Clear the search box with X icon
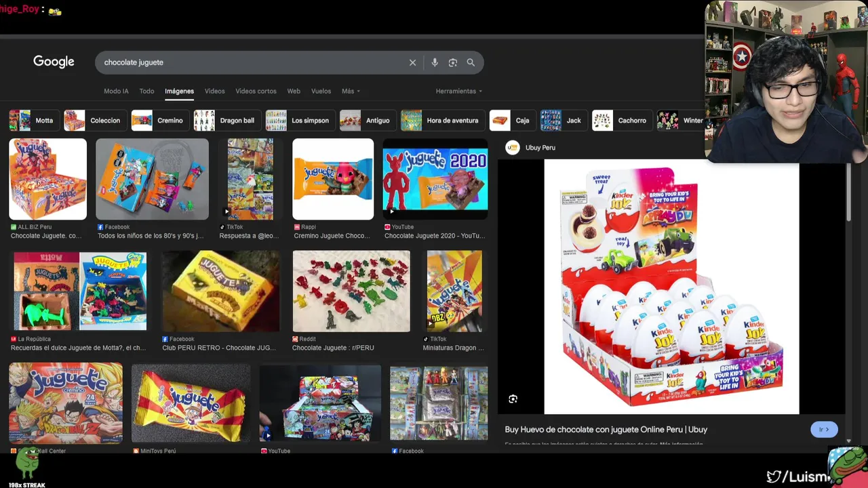 click(x=412, y=62)
